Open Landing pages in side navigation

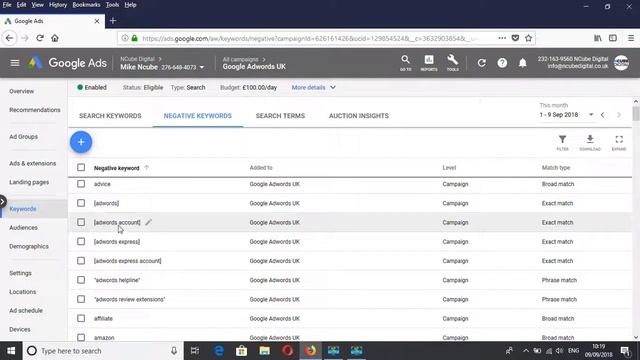[x=29, y=182]
